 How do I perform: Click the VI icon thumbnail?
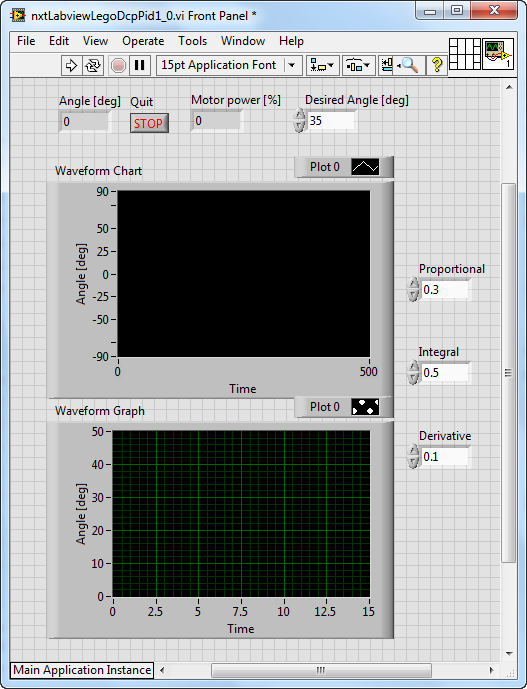498,54
